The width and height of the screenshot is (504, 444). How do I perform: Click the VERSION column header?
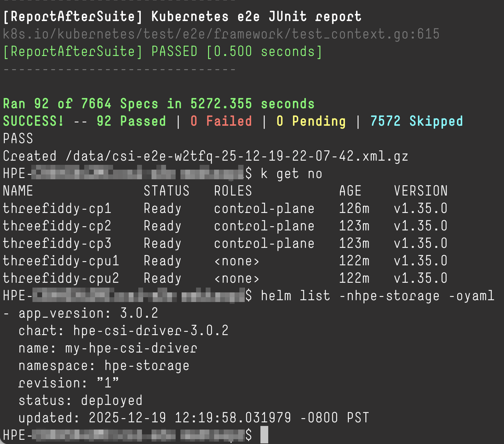point(421,191)
